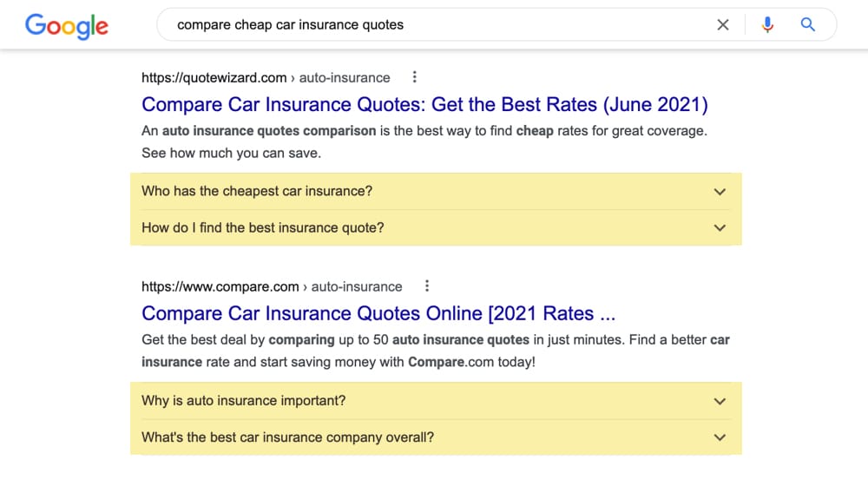This screenshot has height=486, width=868.
Task: Expand the 'Who has the cheapest car insurance?' chevron
Action: 719,192
